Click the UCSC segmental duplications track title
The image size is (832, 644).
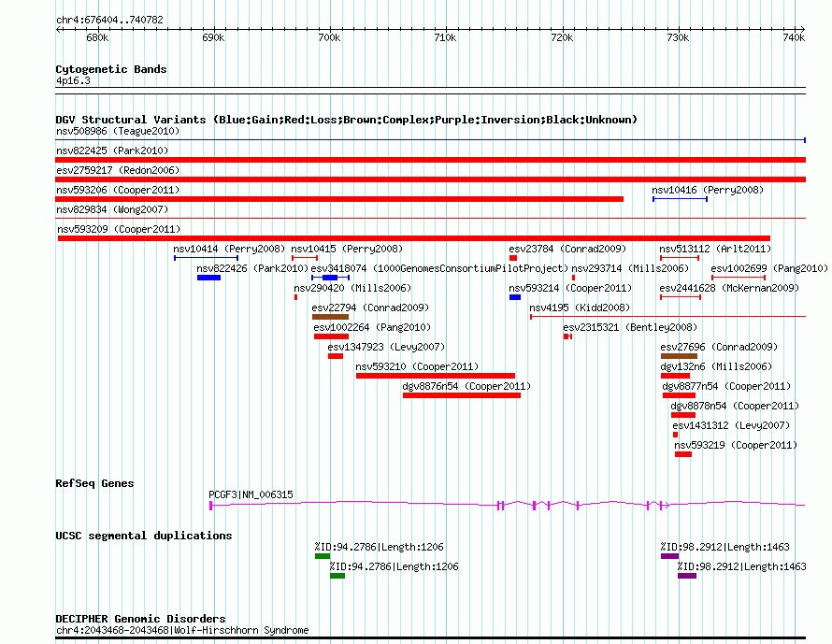point(144,536)
